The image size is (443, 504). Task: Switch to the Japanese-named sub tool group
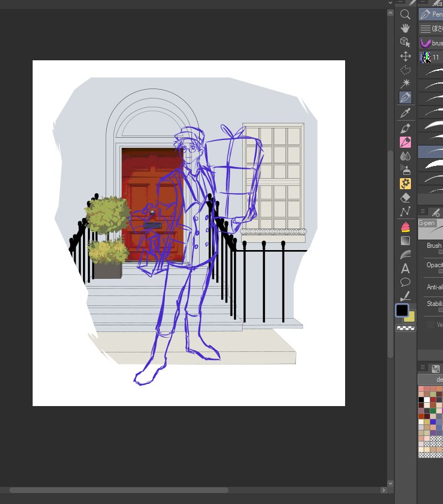tap(431, 29)
